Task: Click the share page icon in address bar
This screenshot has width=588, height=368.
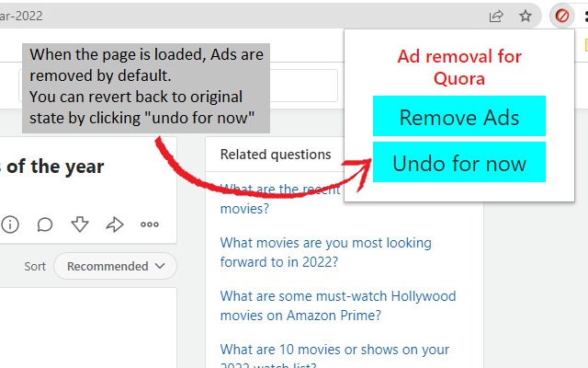Action: pos(496,17)
